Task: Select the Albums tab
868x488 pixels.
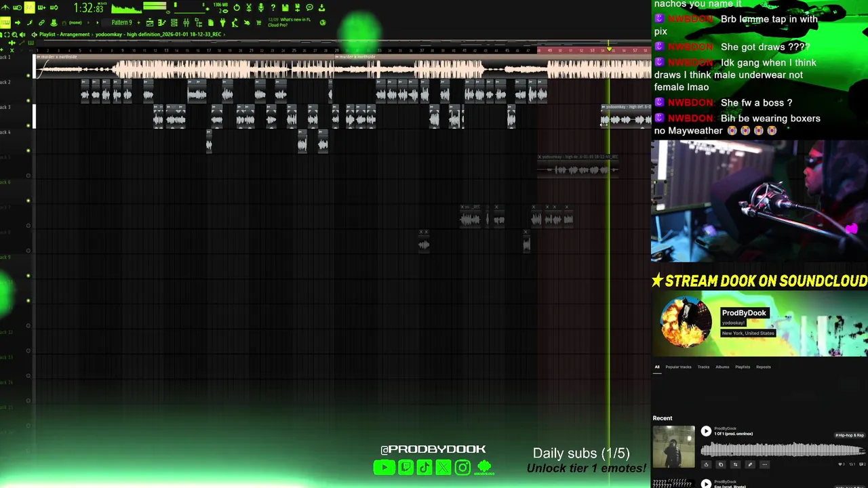Action: (x=722, y=367)
